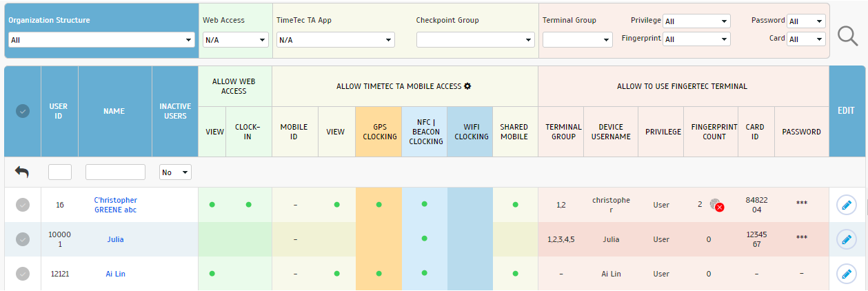This screenshot has width=868, height=291.
Task: Select row checkbox for user 16
Action: coord(23,205)
